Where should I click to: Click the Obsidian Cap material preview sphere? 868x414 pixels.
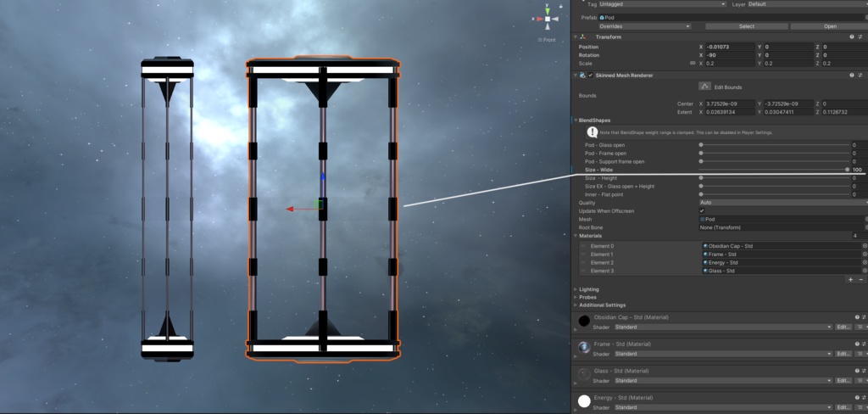point(584,321)
